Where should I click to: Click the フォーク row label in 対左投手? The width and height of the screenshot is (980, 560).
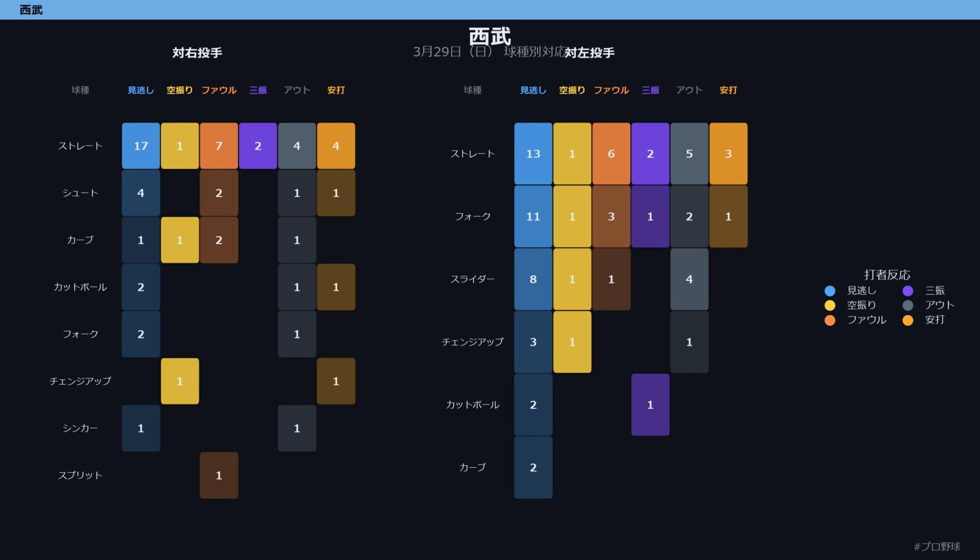tap(473, 216)
